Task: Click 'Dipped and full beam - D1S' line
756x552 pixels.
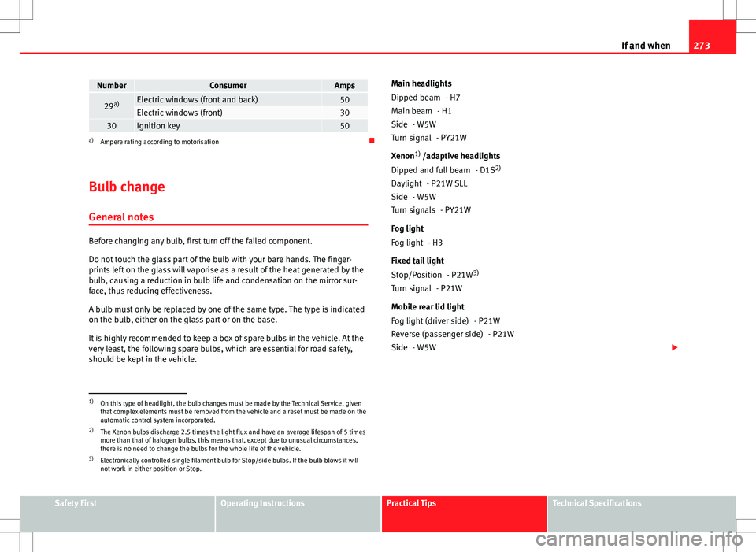Action: click(x=446, y=170)
